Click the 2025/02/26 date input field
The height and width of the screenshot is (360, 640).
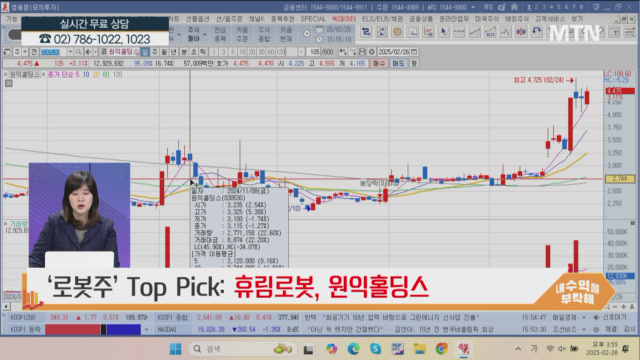pos(393,52)
